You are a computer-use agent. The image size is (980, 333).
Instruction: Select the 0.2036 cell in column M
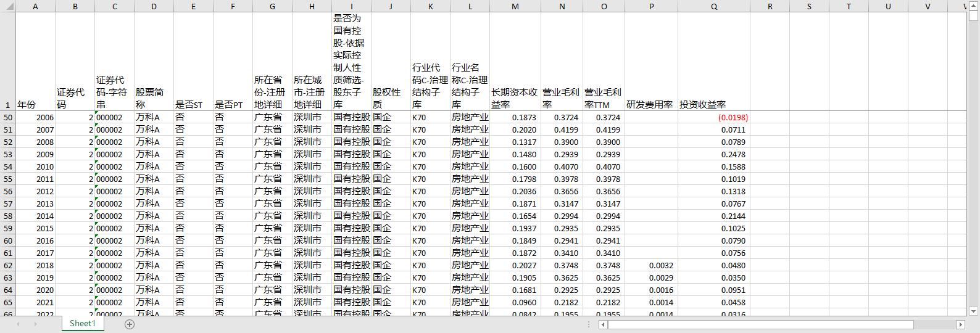[515, 191]
